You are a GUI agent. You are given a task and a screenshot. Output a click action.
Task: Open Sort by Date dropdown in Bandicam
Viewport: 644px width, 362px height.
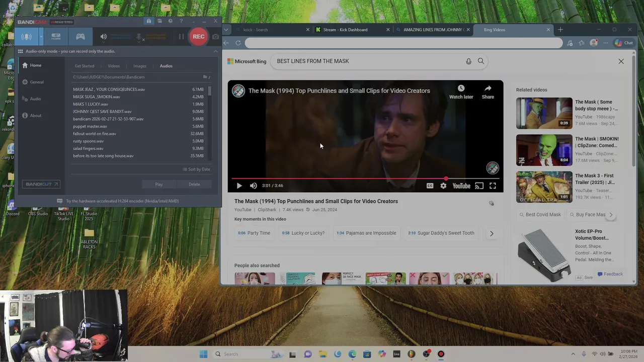pyautogui.click(x=196, y=169)
